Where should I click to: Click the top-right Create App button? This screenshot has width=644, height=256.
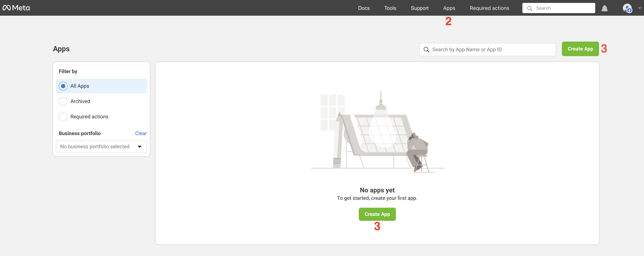coord(580,49)
